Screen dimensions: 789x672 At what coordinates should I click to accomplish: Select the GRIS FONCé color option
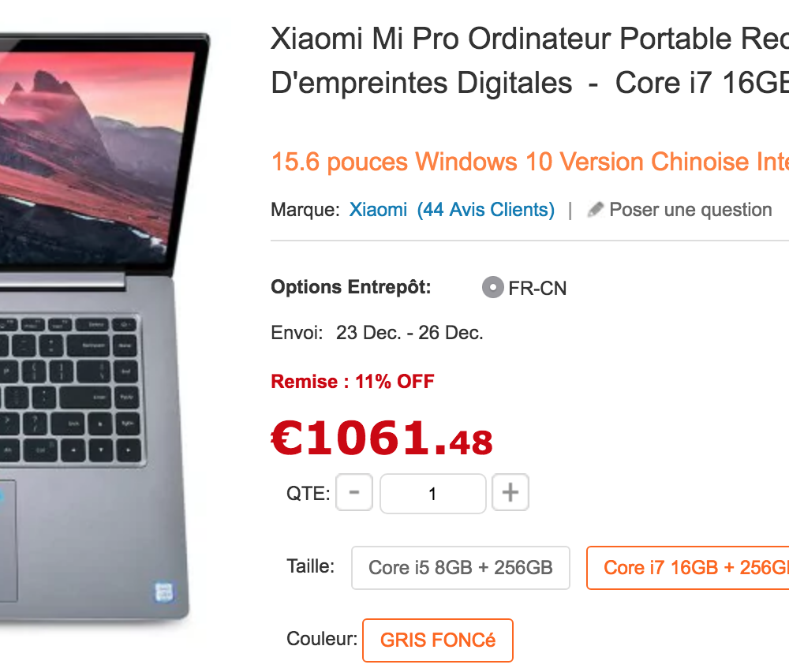click(438, 640)
